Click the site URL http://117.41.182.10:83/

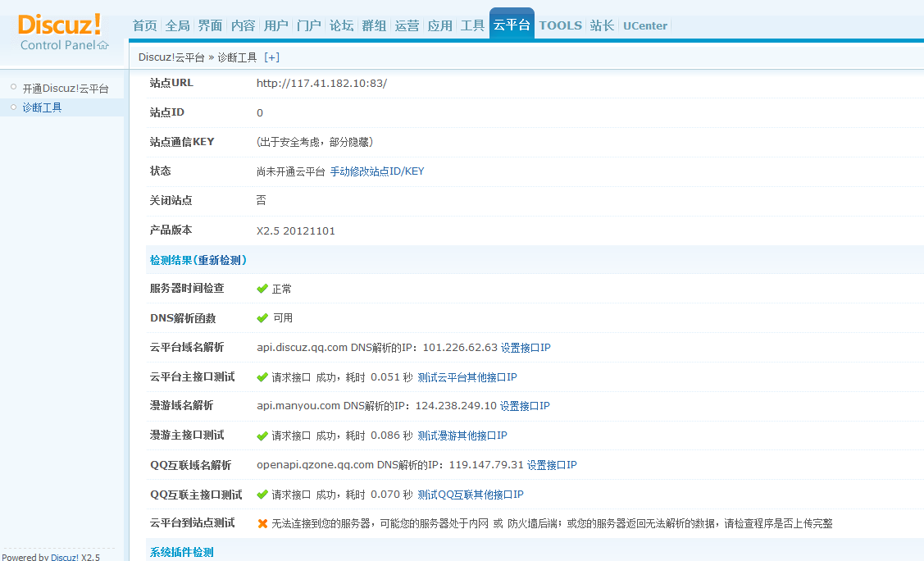(x=321, y=83)
